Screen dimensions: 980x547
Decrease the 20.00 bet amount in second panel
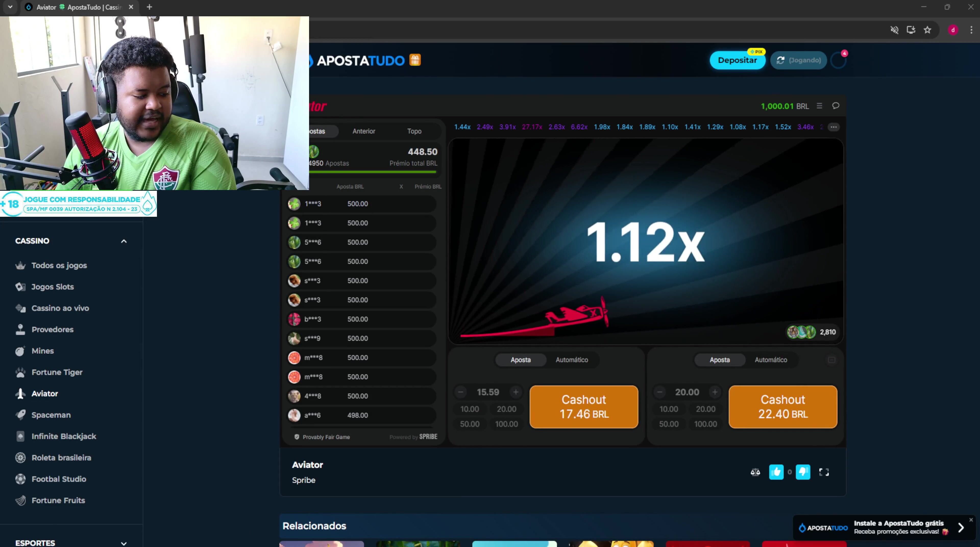(660, 392)
